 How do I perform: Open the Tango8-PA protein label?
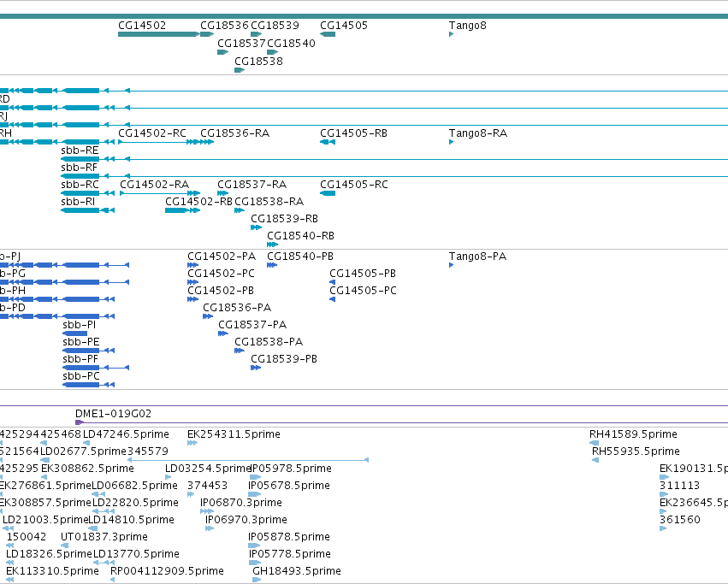[x=477, y=257]
